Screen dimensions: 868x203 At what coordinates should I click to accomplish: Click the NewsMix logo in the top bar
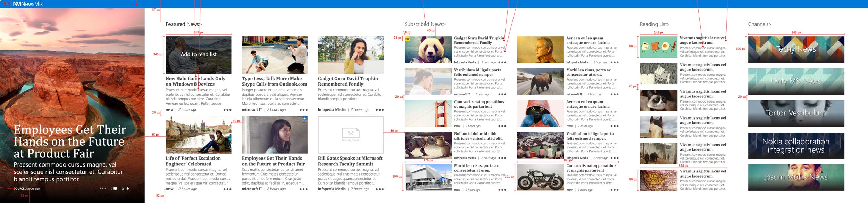[x=28, y=4]
